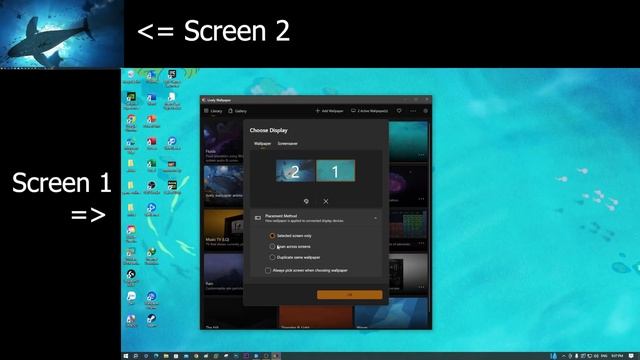Open the options dots on the teal ocean wallpaper card
The image size is (640, 360).
tap(421, 155)
